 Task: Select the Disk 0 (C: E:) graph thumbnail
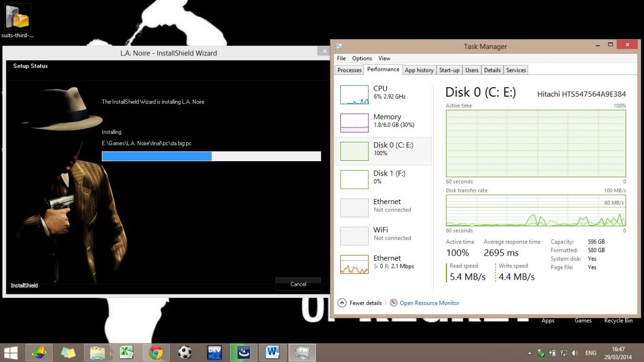tap(354, 151)
